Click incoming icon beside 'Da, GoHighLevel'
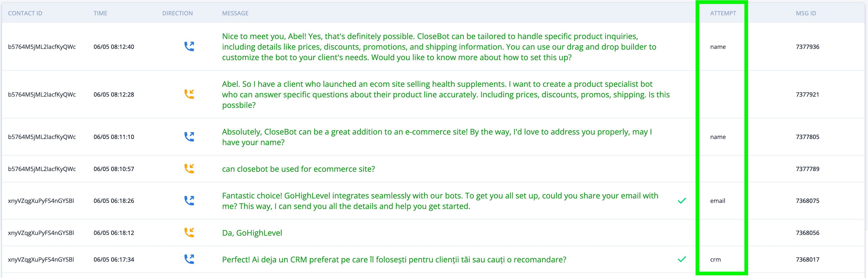 point(189,233)
